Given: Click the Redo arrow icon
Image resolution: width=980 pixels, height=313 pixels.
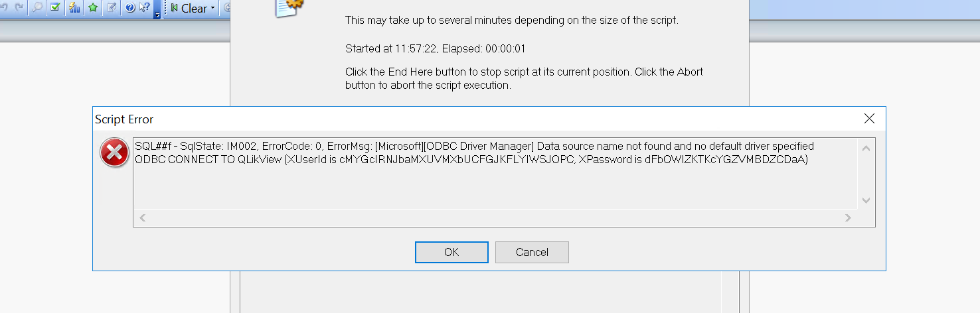Looking at the screenshot, I should click(x=19, y=8).
